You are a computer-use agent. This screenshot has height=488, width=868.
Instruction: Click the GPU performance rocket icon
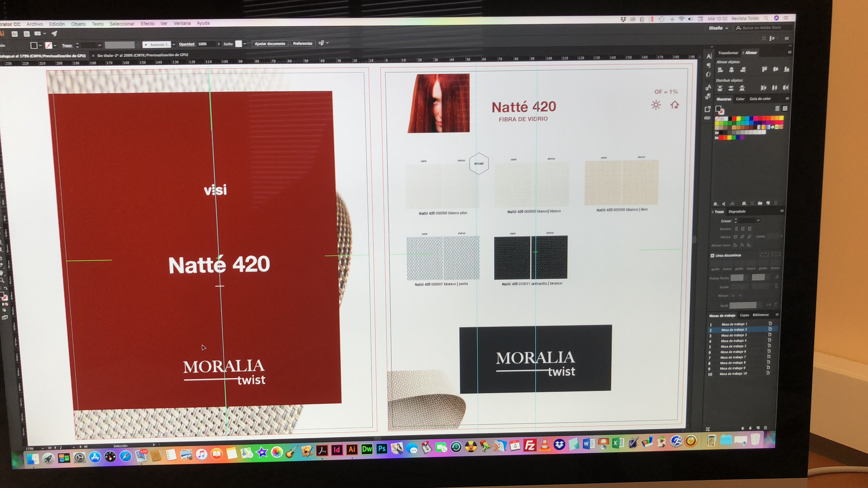click(x=54, y=33)
